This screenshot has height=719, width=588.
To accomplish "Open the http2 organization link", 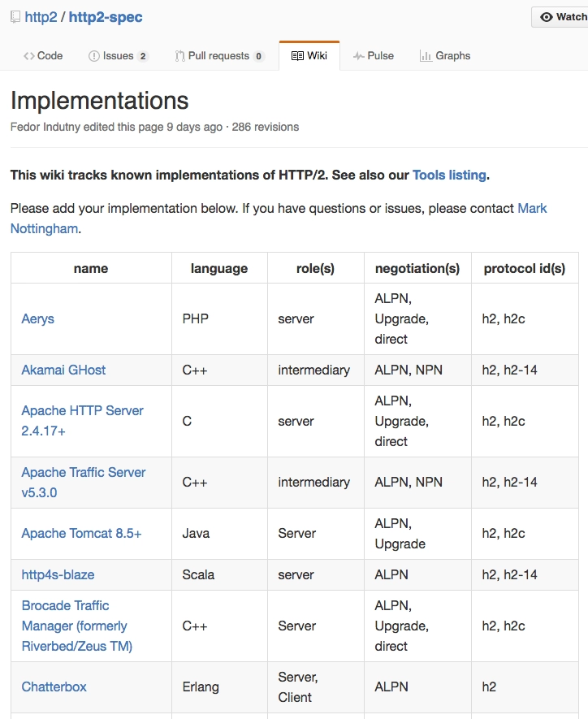I will point(41,17).
